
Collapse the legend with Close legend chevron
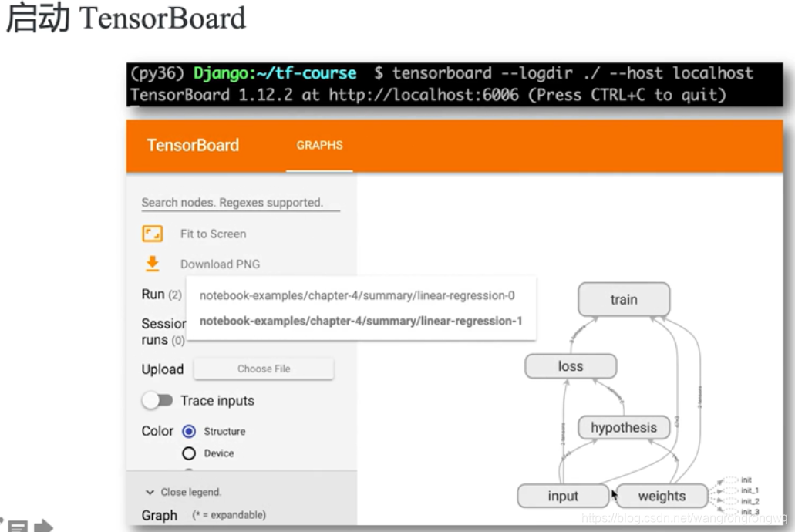click(150, 492)
